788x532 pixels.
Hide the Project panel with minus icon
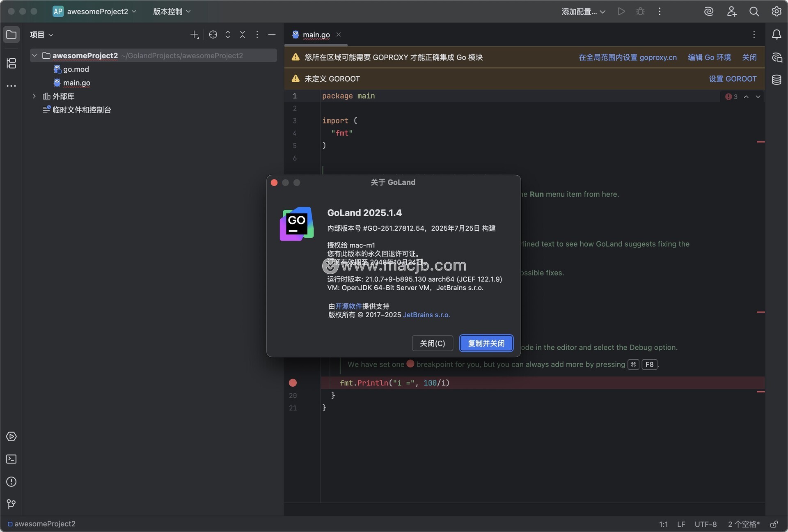coord(272,34)
